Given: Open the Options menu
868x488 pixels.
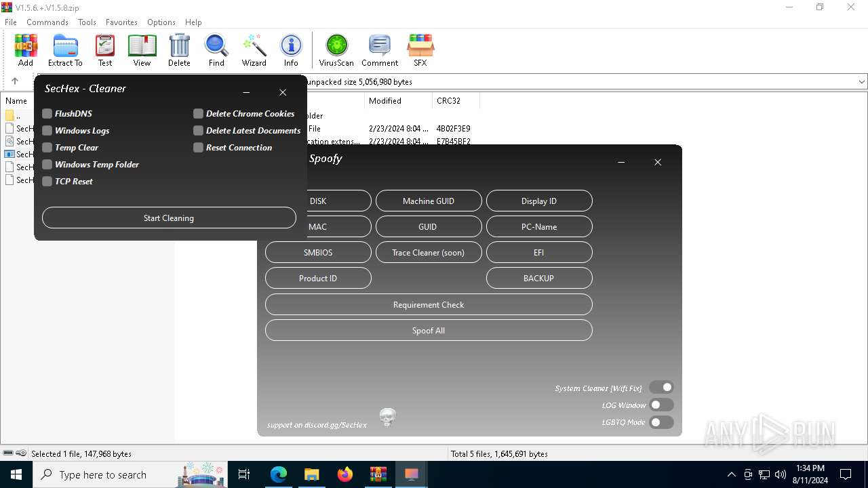Looking at the screenshot, I should (x=161, y=22).
